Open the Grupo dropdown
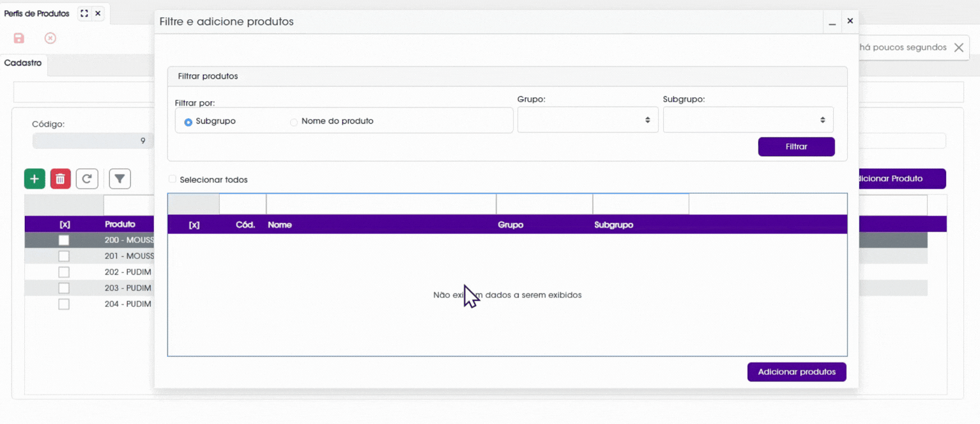This screenshot has width=980, height=424. pyautogui.click(x=588, y=120)
